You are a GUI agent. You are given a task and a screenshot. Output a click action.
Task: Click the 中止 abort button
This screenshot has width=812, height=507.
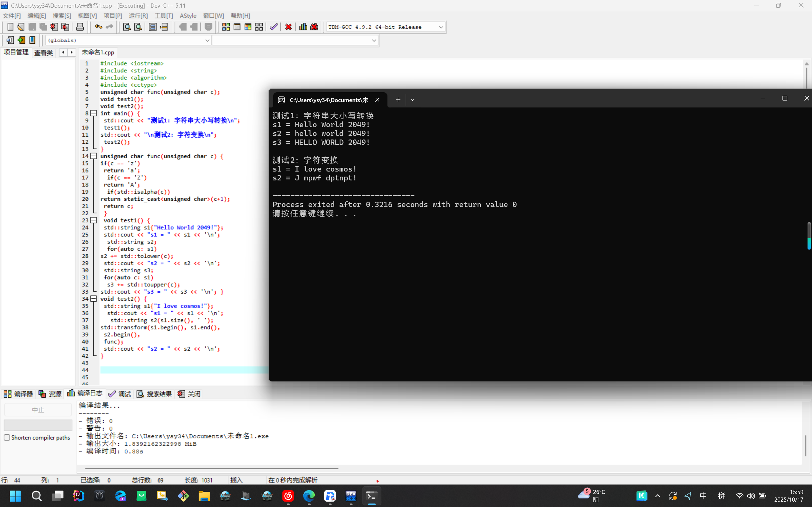[x=38, y=409]
